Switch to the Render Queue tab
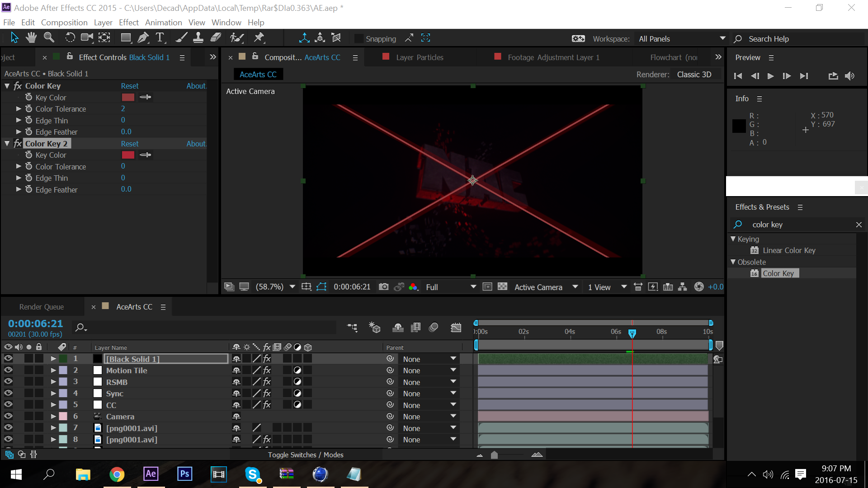The width and height of the screenshot is (868, 488). (x=42, y=307)
